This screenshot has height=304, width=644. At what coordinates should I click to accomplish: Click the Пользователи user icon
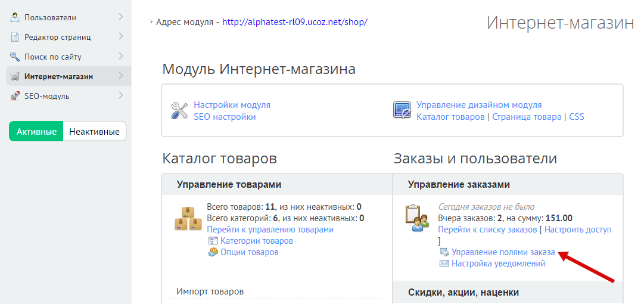coord(15,17)
